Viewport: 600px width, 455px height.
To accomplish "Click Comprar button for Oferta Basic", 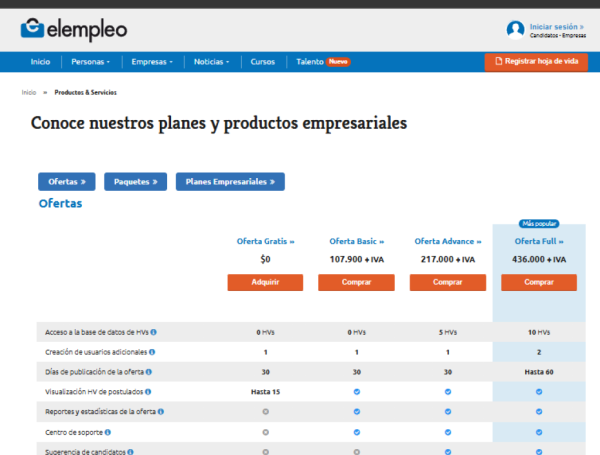I will [x=356, y=282].
